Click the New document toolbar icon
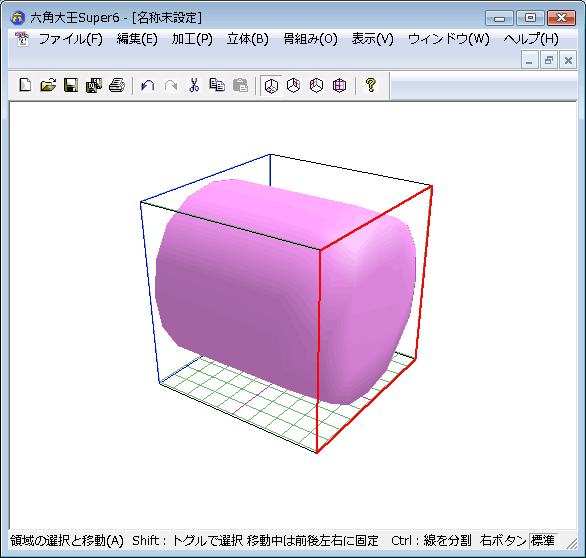Image resolution: width=586 pixels, height=558 pixels. pos(25,86)
